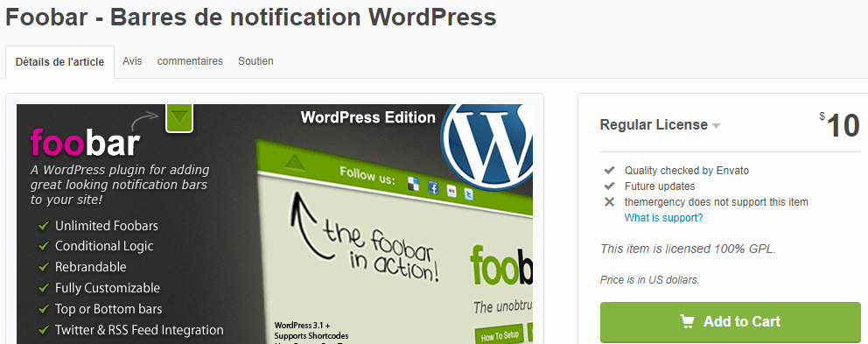Expand the Regular License dropdown arrow

716,126
